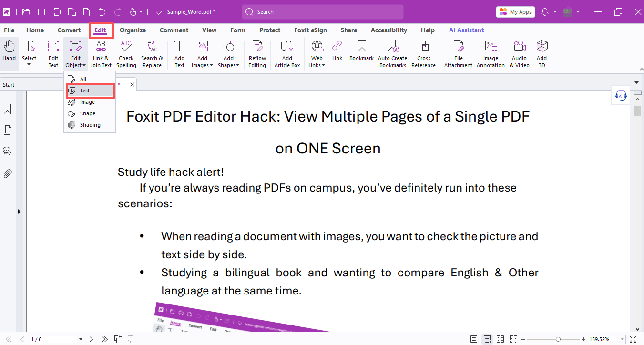
Task: Insert an Image Annotation
Action: (491, 54)
